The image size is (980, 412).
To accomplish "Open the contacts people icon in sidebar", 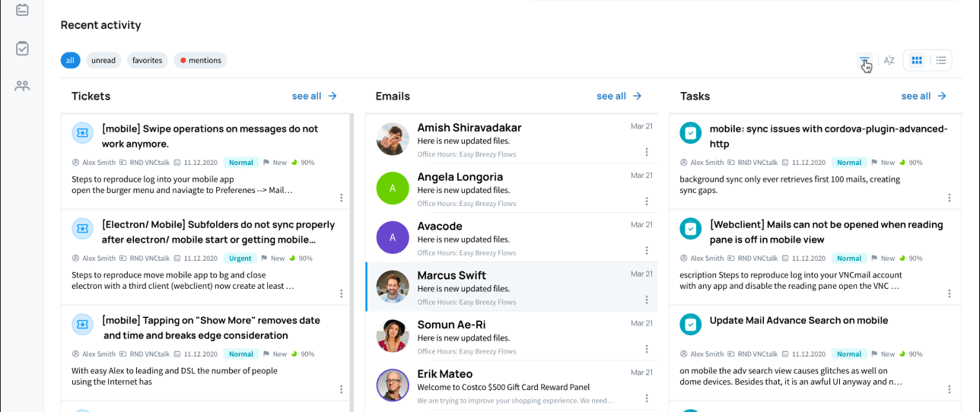I will coord(22,86).
